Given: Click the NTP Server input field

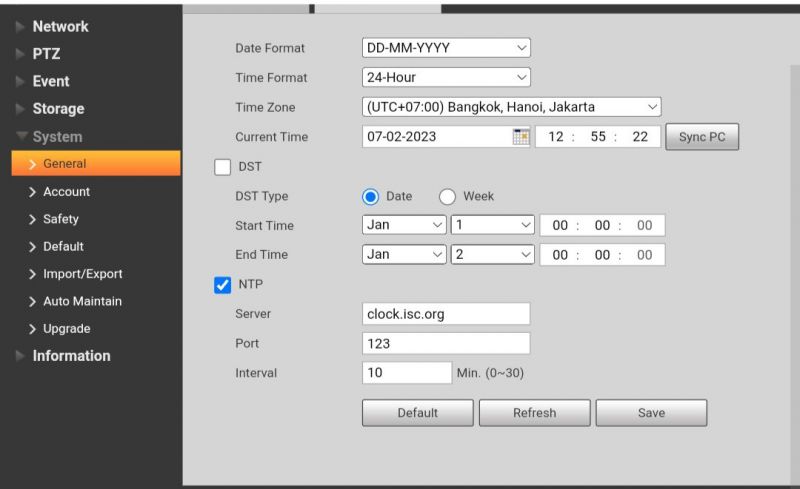Looking at the screenshot, I should pyautogui.click(x=445, y=314).
